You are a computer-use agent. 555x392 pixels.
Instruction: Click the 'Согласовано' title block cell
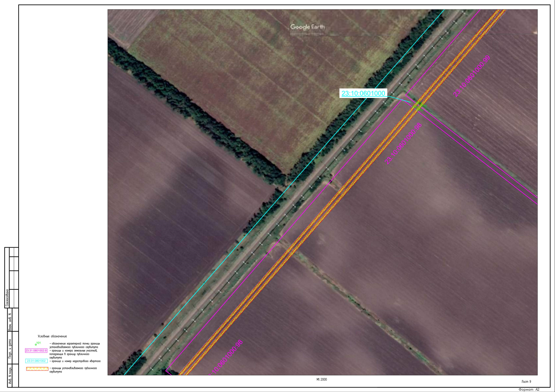pos(7,298)
